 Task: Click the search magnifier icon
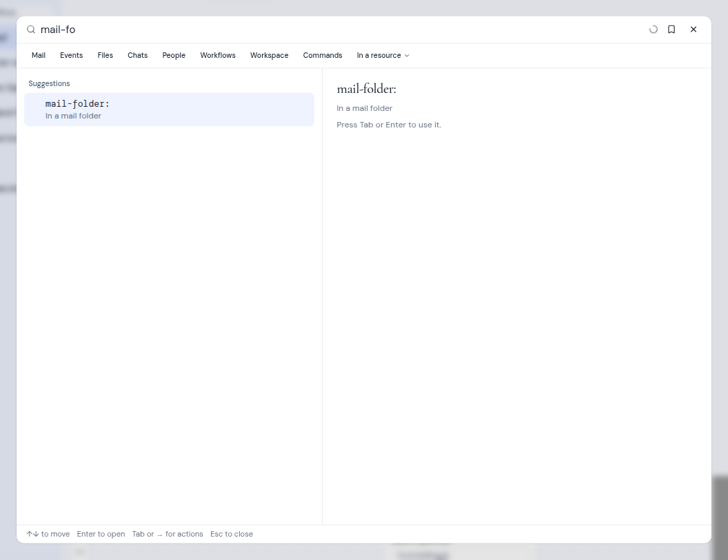[x=31, y=30]
